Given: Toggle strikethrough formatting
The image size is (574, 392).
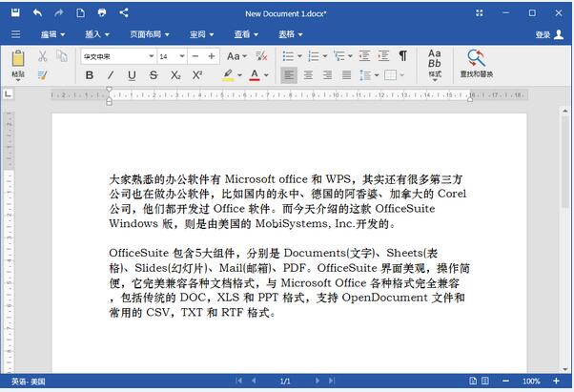Looking at the screenshot, I should pos(154,75).
